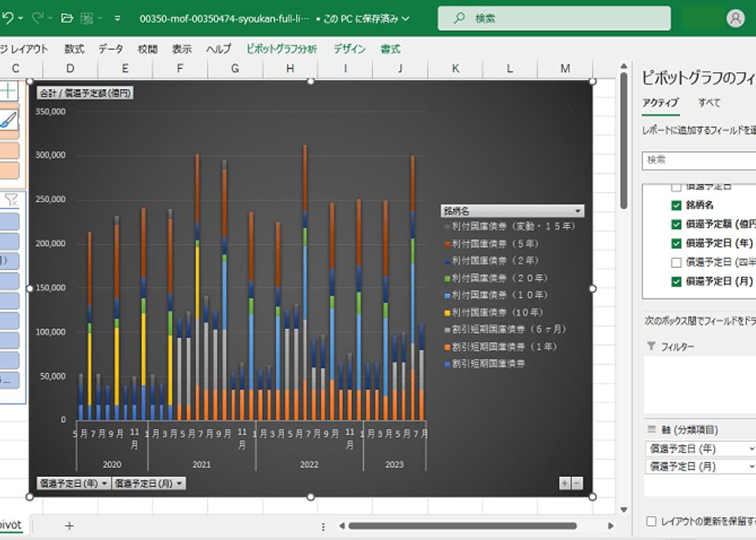Screen dimensions: 756x540
Task: Click the Undo icon in title bar
Action: pyautogui.click(x=7, y=18)
